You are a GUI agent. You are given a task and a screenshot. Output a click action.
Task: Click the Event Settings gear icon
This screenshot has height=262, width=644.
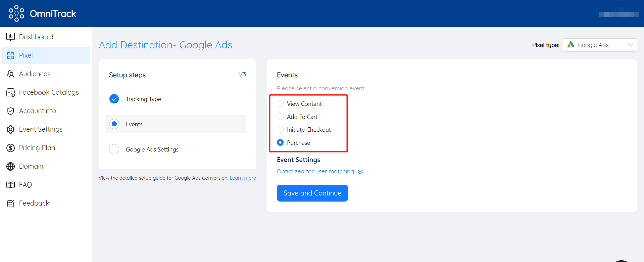[11, 129]
